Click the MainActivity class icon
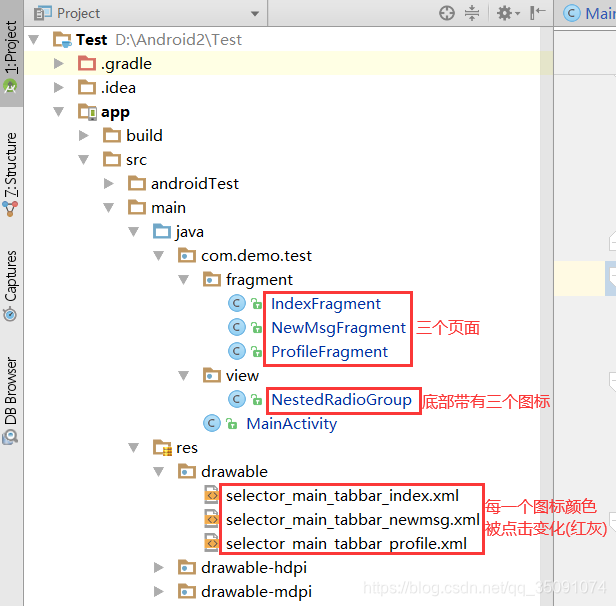The width and height of the screenshot is (616, 606). (x=212, y=423)
